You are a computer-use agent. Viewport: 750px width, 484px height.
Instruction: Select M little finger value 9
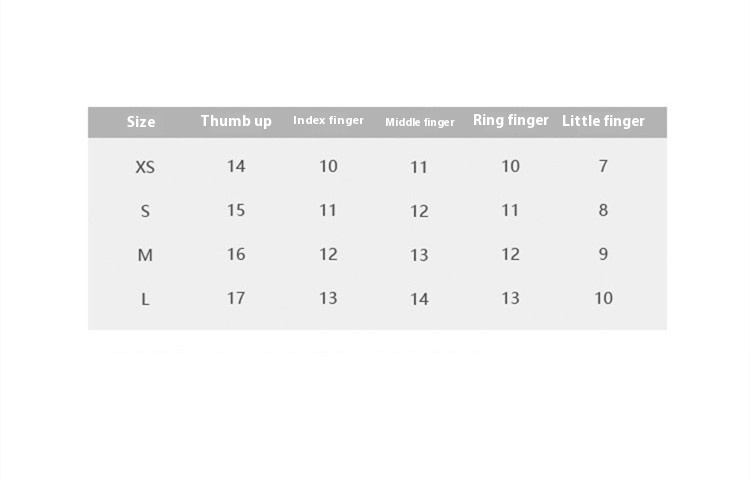coord(603,254)
